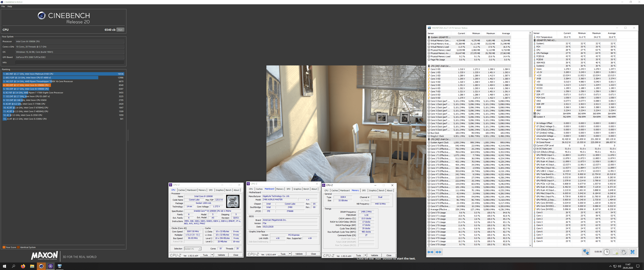Select highlighted i9-10900K 6540 ranking row
Image resolution: width=644 pixels, height=270 pixels.
coord(63,85)
